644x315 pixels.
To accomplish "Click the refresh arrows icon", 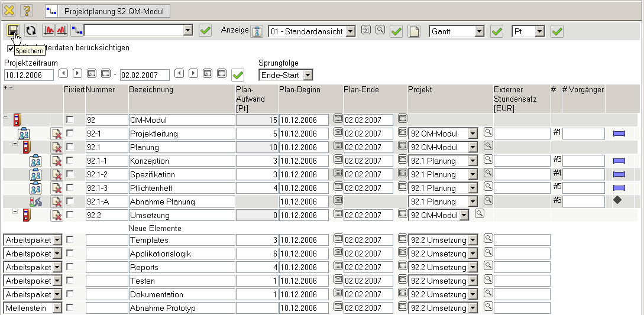I will (31, 30).
